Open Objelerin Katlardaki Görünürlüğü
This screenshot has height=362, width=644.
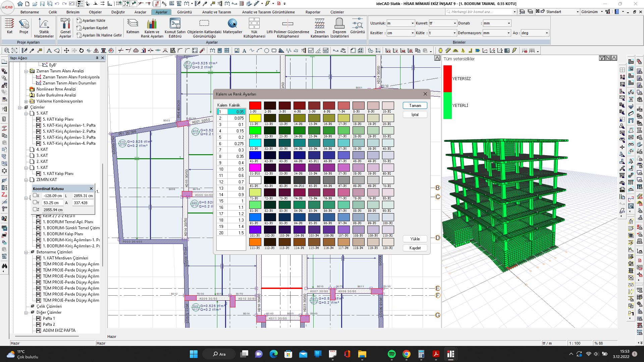(204, 28)
